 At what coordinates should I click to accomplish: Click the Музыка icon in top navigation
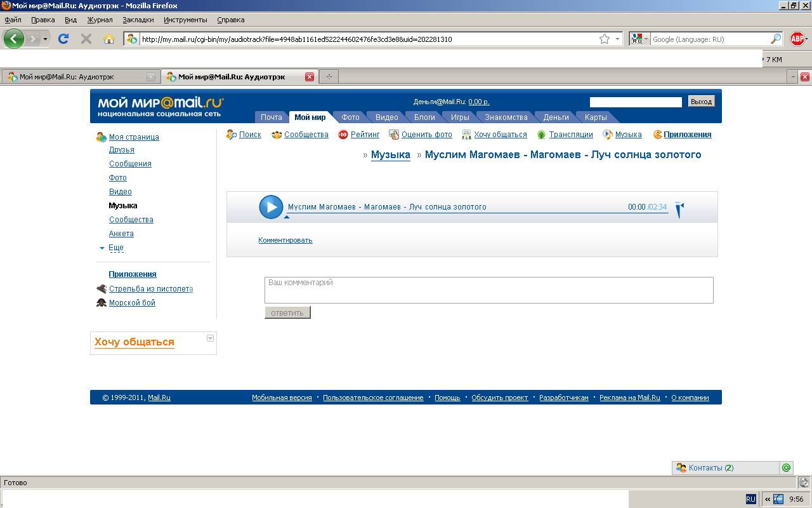click(x=608, y=135)
